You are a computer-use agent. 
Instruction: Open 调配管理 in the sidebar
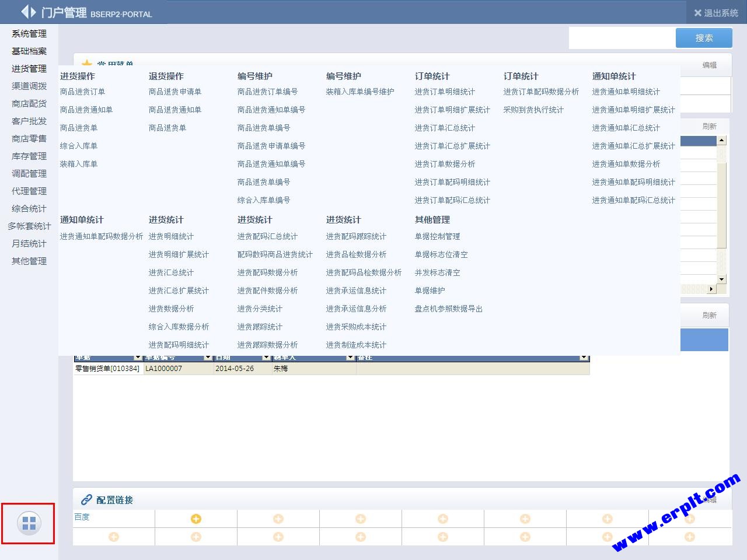coord(29,174)
